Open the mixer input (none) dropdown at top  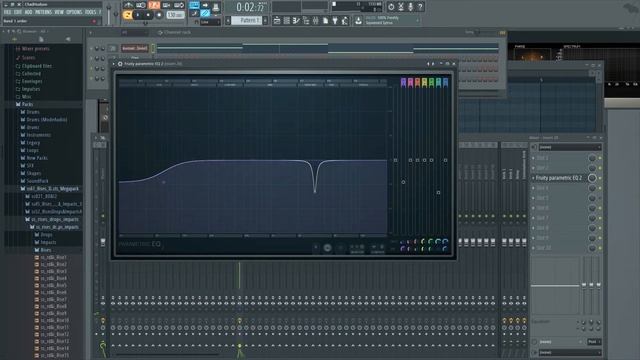pos(570,147)
